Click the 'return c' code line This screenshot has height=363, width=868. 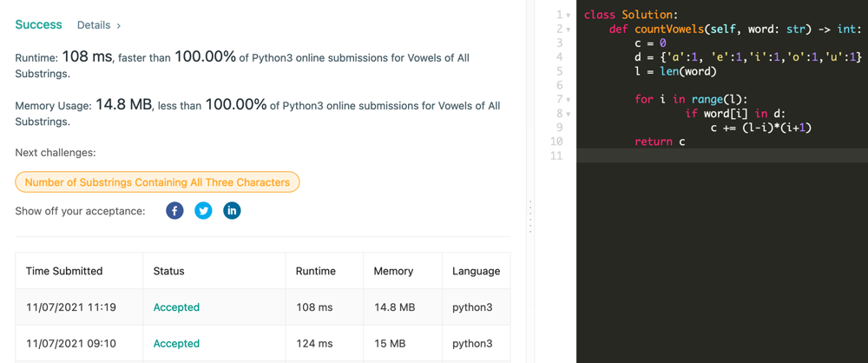click(x=660, y=142)
